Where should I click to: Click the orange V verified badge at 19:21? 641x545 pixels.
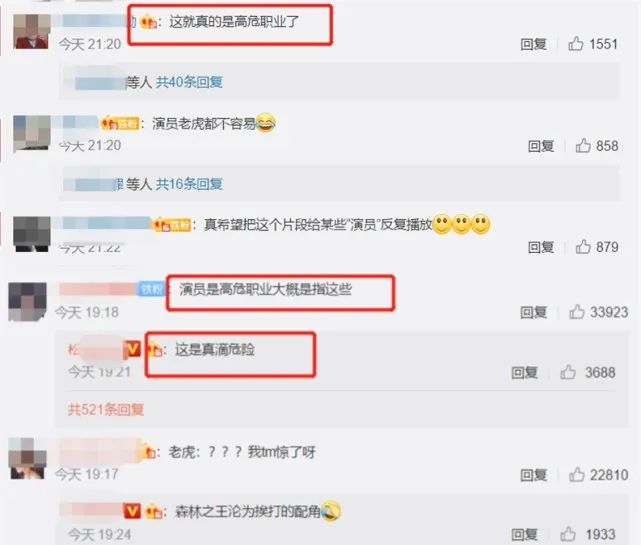click(x=132, y=349)
